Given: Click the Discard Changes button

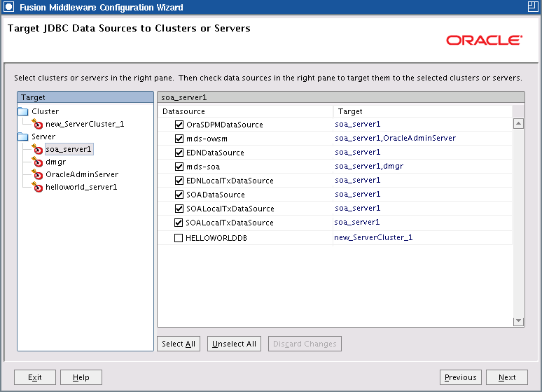Looking at the screenshot, I should 305,344.
